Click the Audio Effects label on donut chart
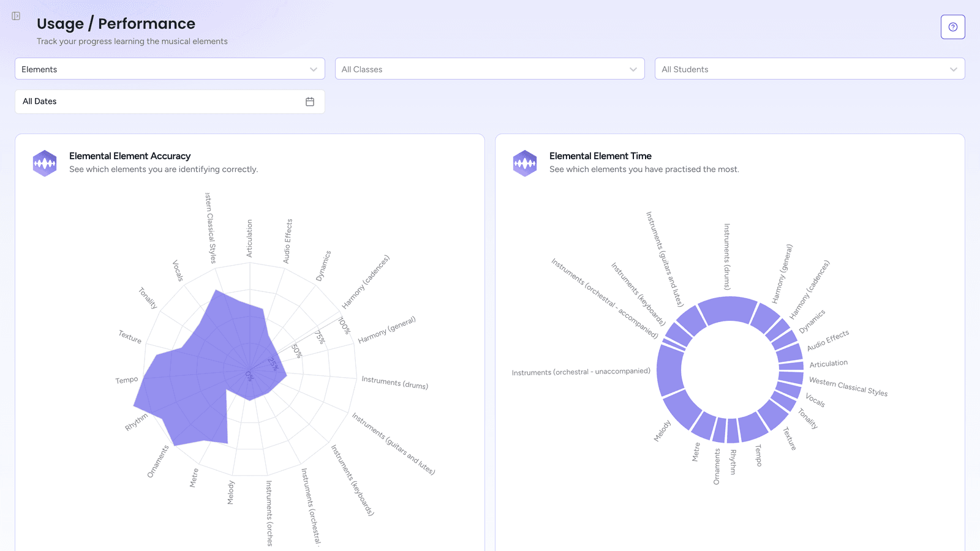 click(x=828, y=340)
